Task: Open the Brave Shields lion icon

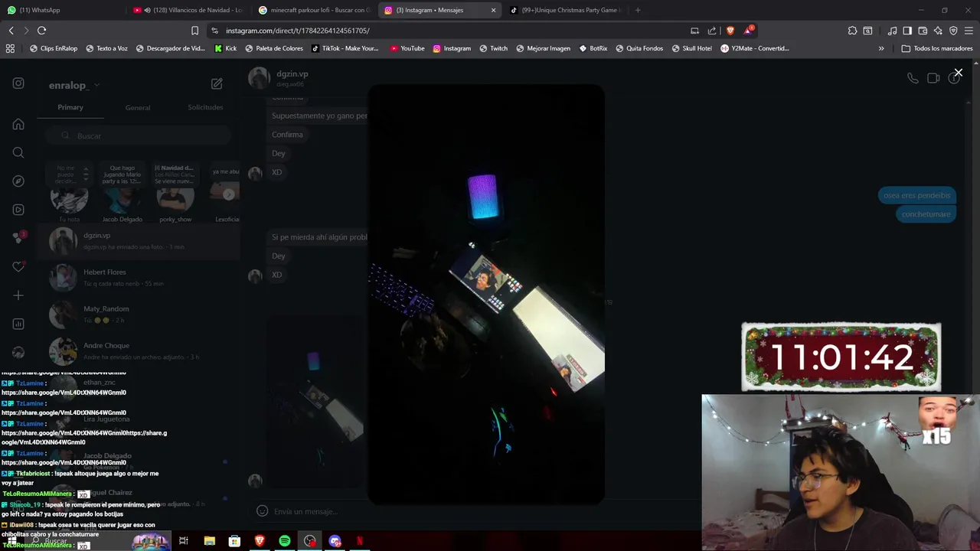Action: coord(730,31)
